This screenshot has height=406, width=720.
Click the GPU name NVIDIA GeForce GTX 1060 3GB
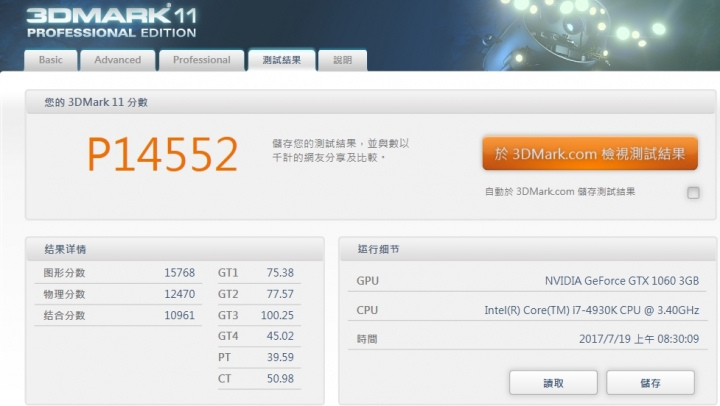pos(622,281)
